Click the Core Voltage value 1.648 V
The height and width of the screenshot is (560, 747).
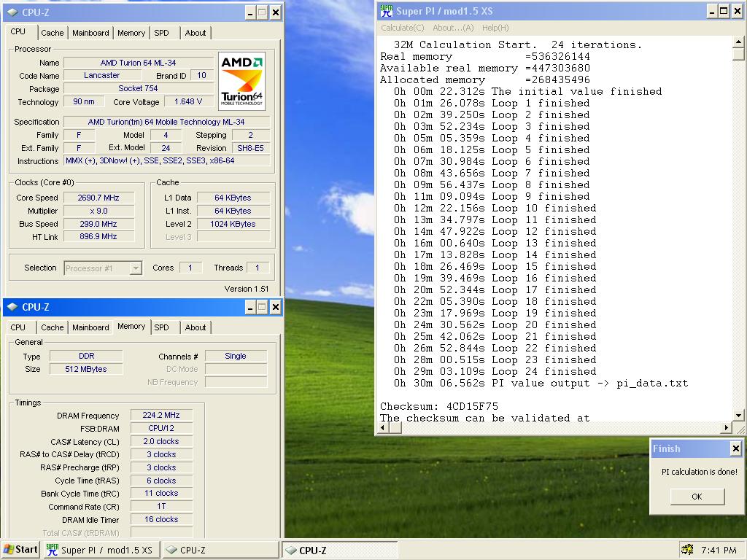point(188,101)
